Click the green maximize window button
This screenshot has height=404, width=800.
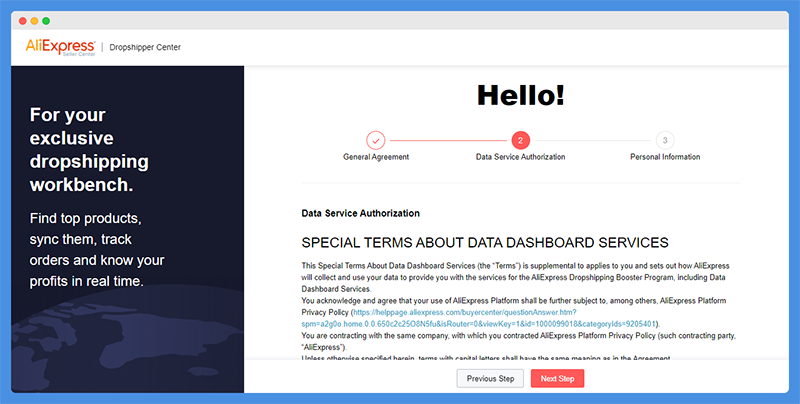coord(46,21)
